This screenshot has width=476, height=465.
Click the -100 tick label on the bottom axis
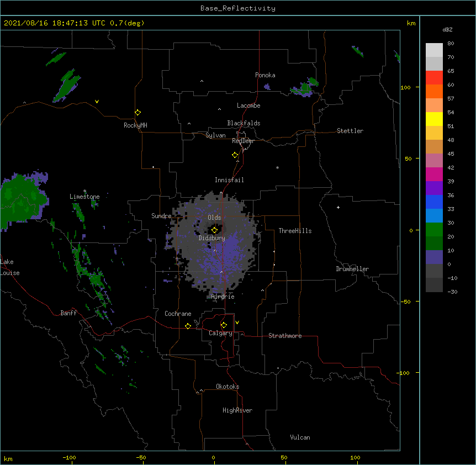click(69, 457)
